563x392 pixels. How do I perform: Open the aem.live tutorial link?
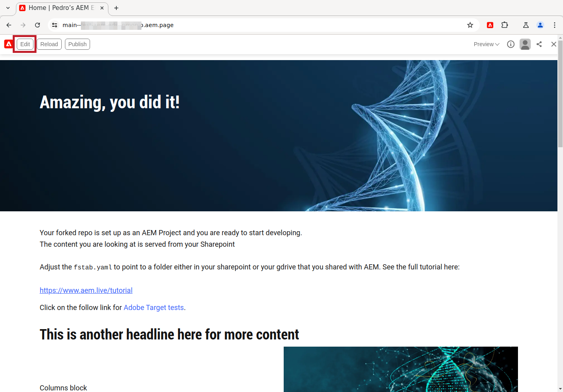(x=86, y=291)
